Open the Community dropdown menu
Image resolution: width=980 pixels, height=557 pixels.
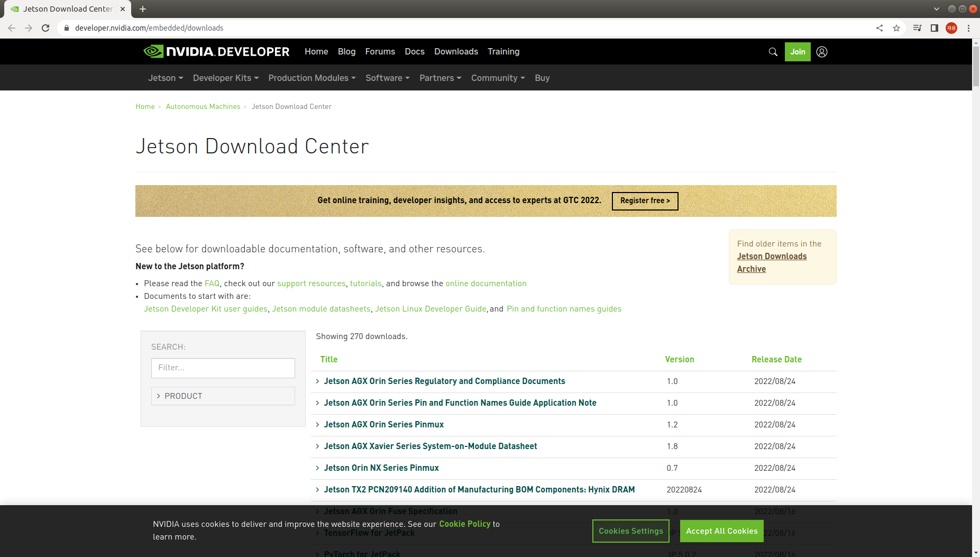pyautogui.click(x=498, y=78)
